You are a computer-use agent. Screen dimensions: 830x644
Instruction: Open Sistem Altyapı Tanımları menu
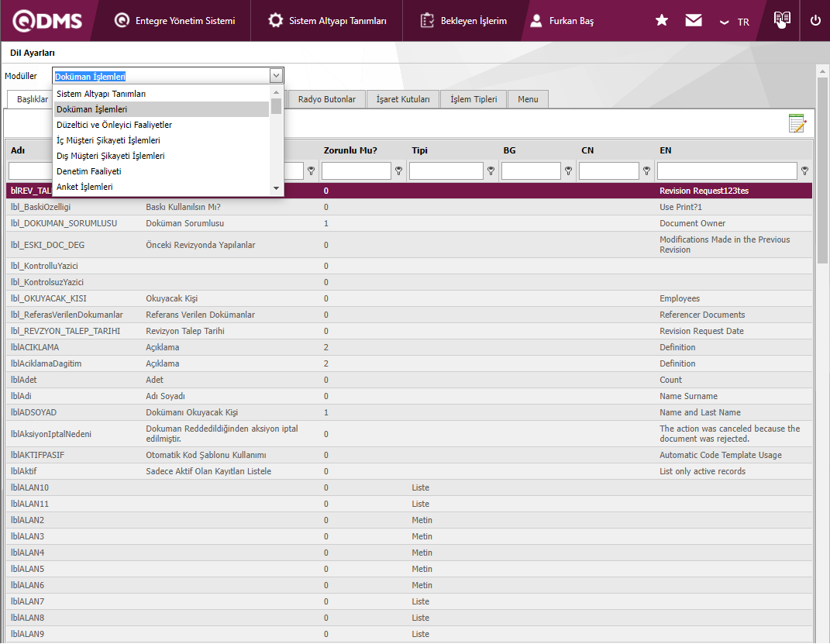[327, 21]
